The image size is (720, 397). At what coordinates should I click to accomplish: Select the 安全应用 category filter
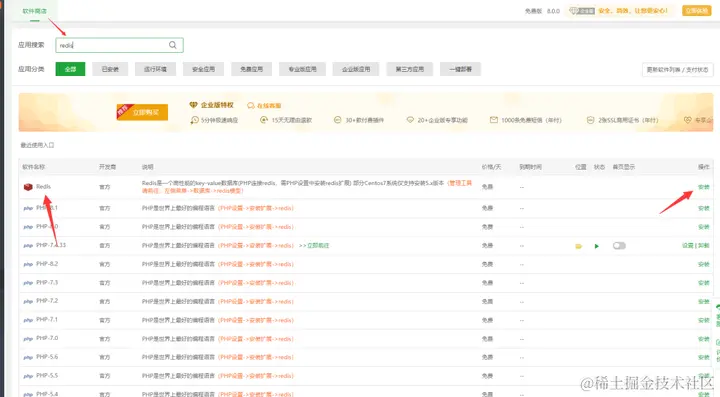tap(203, 69)
